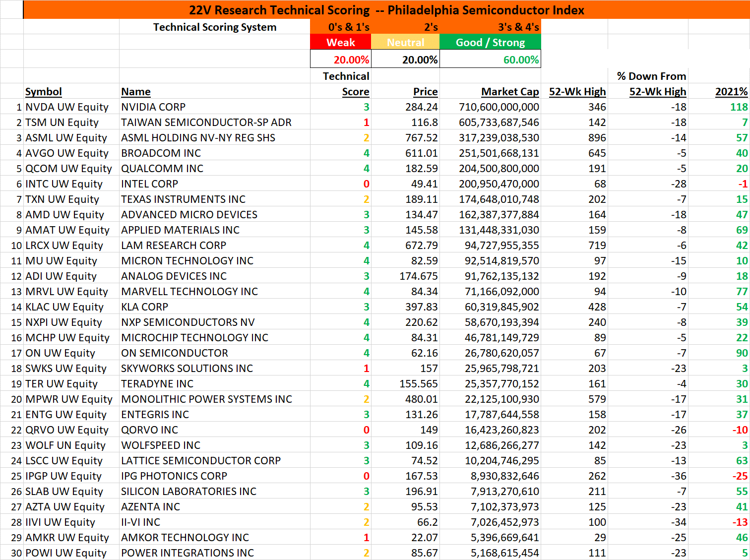Click the Name column header
750x560 pixels.
(136, 92)
